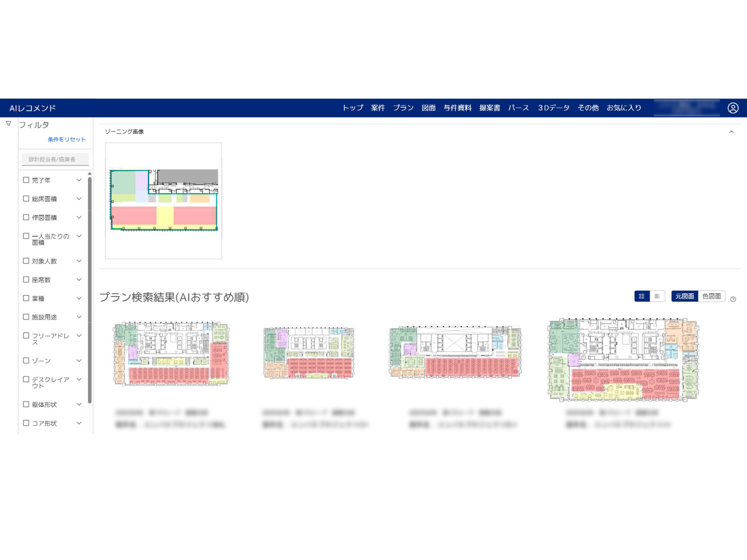
Task: Go to the お気に入り menu
Action: [624, 108]
